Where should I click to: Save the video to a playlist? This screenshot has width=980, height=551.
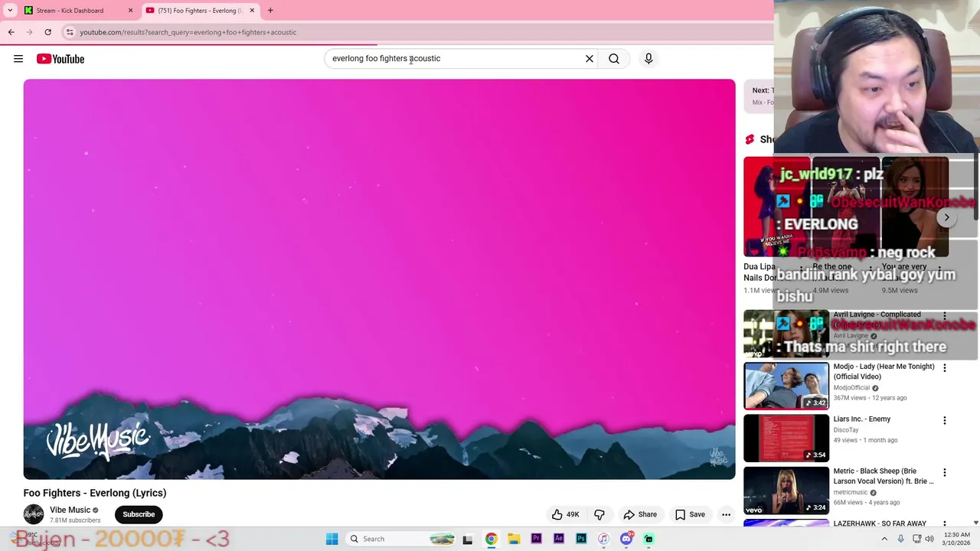(x=690, y=514)
